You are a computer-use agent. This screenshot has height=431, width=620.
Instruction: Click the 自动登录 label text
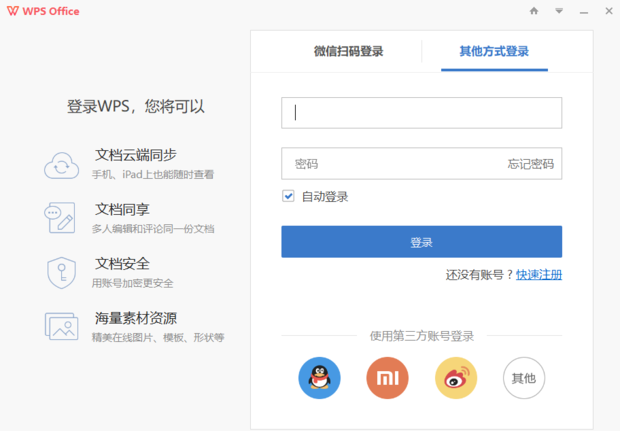coord(325,197)
